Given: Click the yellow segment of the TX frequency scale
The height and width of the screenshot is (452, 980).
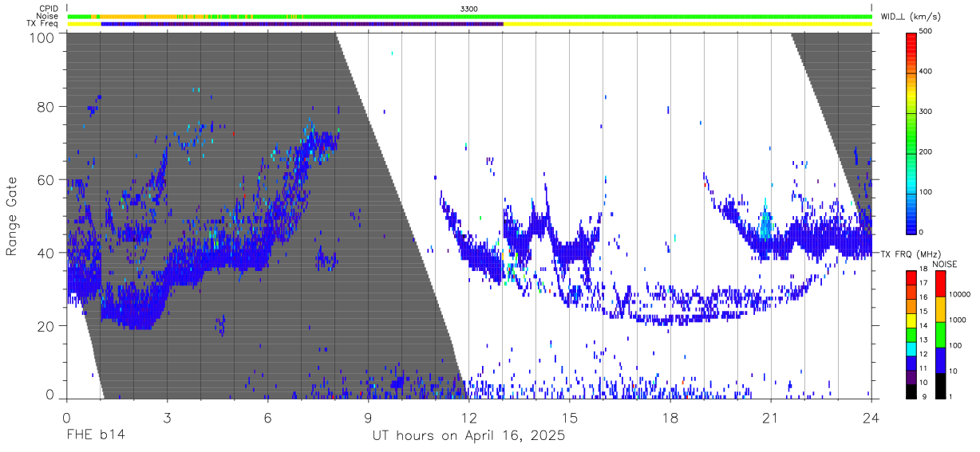Looking at the screenshot, I should click(x=911, y=320).
